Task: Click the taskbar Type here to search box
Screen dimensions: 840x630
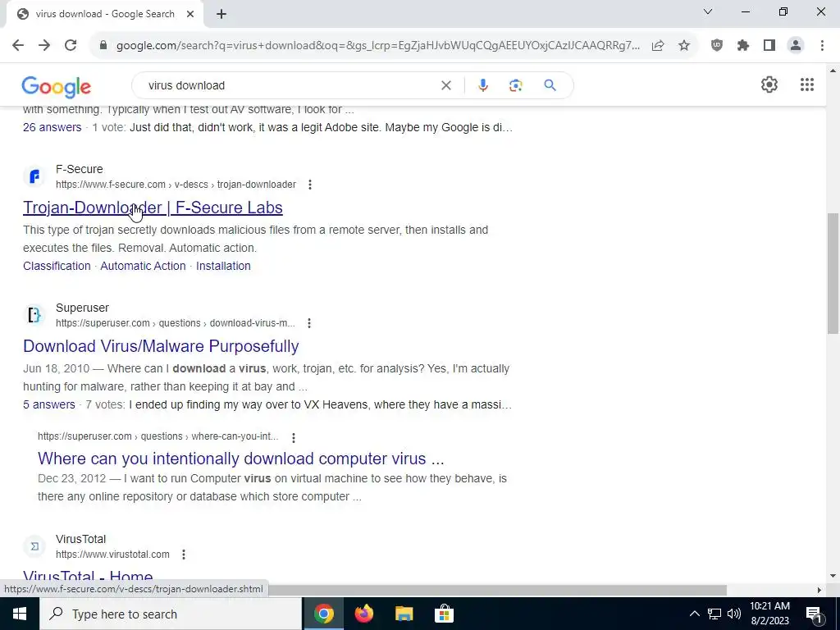Action: 171,614
